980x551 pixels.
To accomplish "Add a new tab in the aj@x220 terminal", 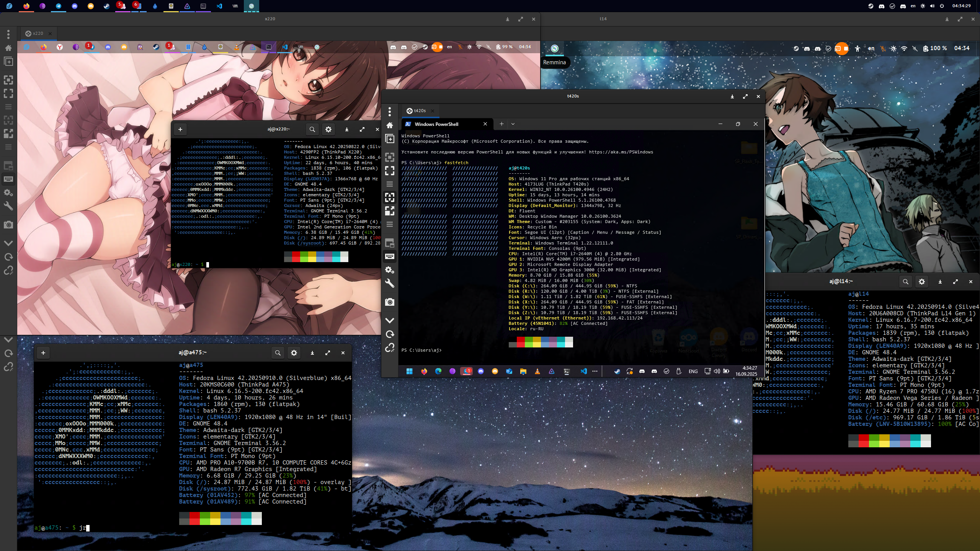I will click(180, 129).
